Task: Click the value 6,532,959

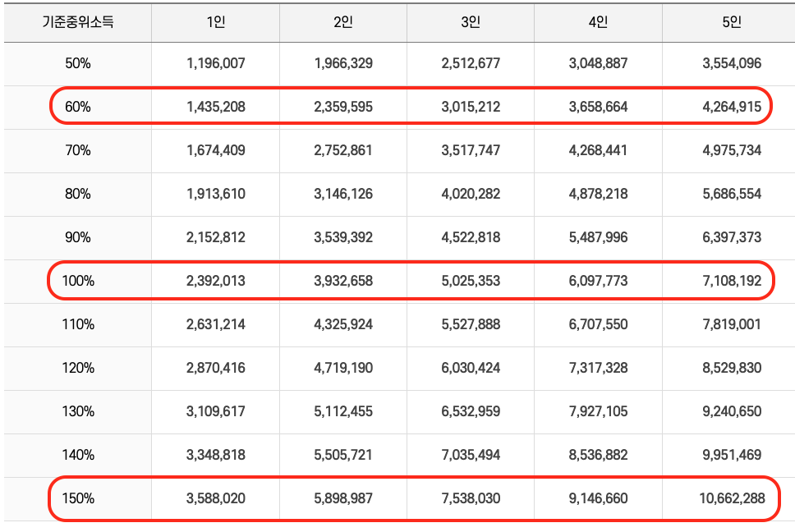Action: (x=471, y=411)
